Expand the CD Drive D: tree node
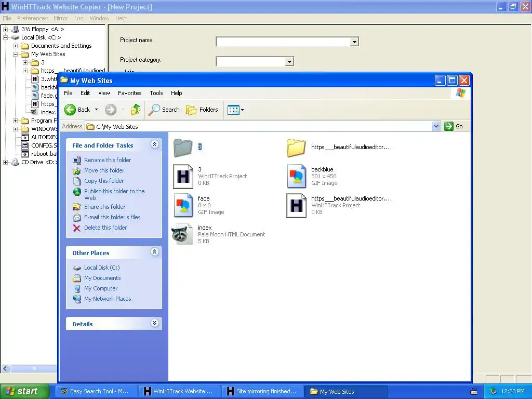 point(5,163)
